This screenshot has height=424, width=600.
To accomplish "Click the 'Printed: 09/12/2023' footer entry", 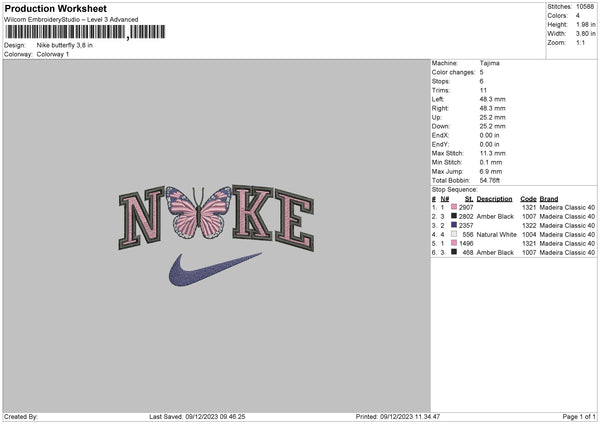I will pos(398,417).
